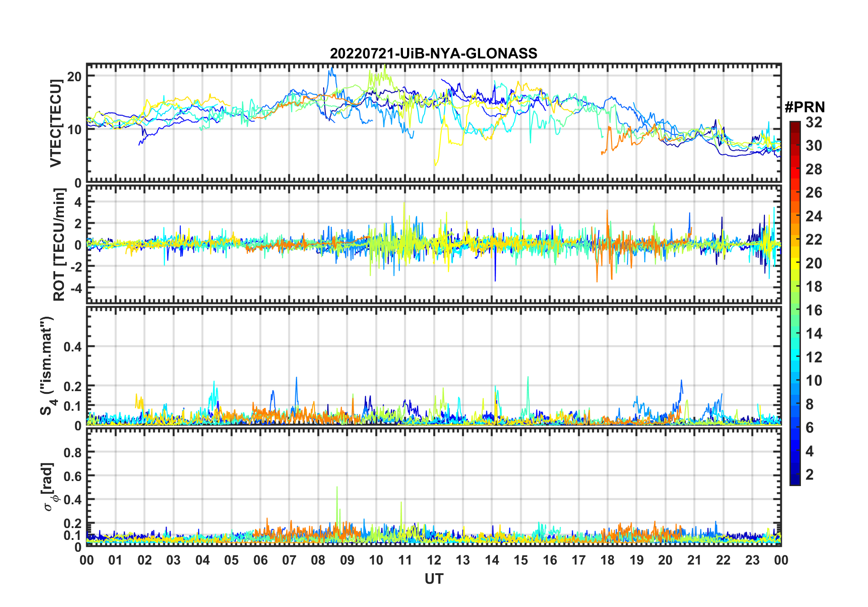868x607 pixels.
Task: Click colorbar tick label 24
Action: 814,216
